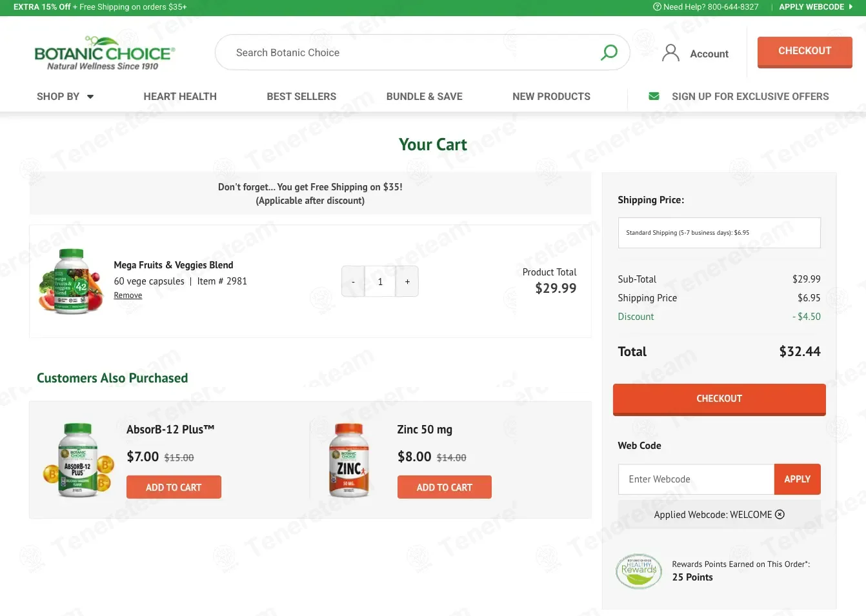Click the free shipping reminder banner text
This screenshot has height=616, width=866.
(x=310, y=194)
